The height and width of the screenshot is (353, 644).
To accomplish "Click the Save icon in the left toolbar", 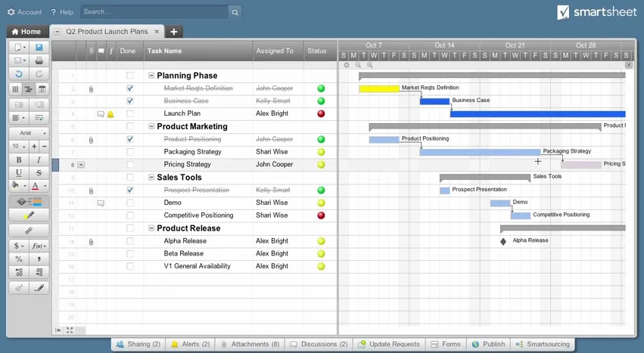I will [x=39, y=48].
